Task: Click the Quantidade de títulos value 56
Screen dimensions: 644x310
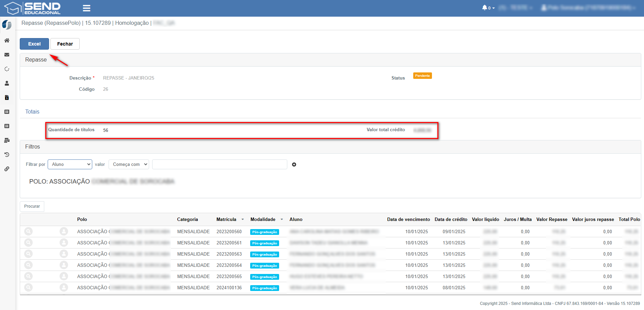Action: click(x=106, y=130)
